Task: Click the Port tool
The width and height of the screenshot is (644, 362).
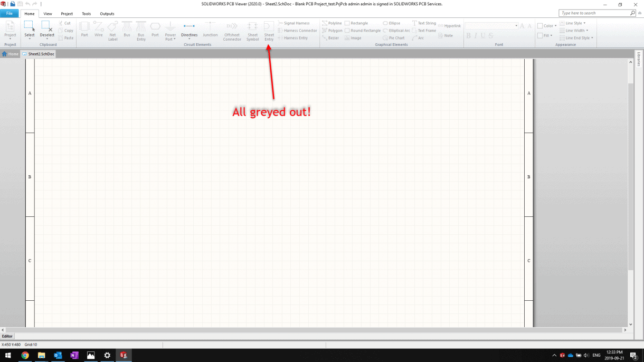Action: pos(155,30)
